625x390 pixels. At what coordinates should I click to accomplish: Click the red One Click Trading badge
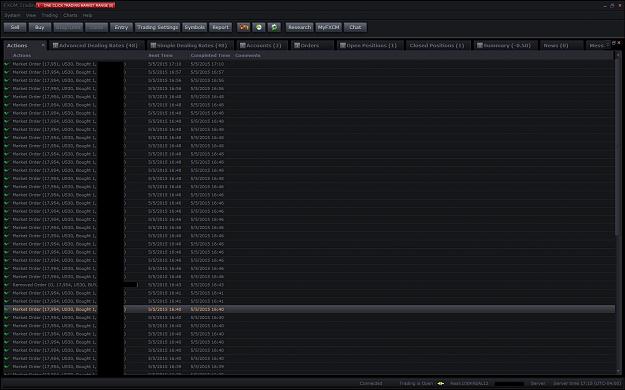[x=75, y=5]
